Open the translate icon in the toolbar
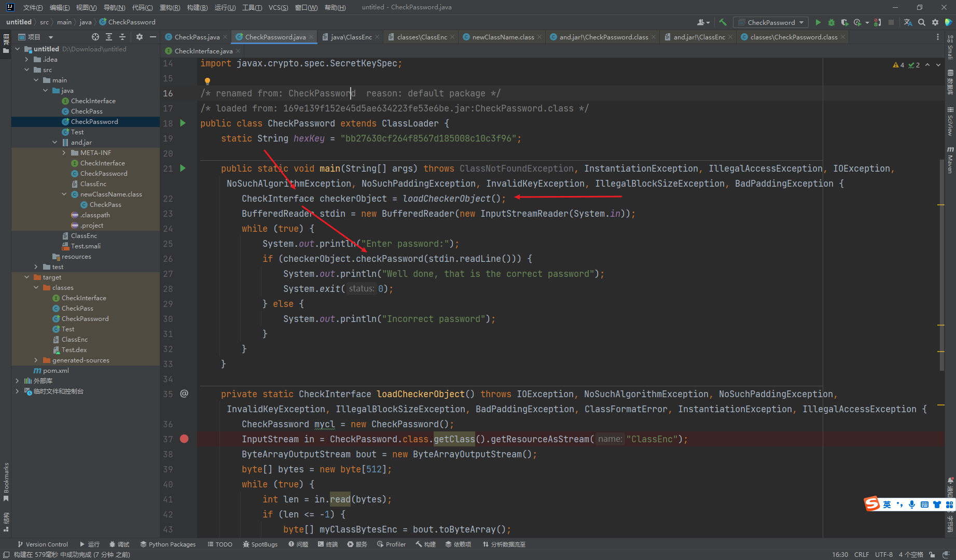 coord(908,22)
